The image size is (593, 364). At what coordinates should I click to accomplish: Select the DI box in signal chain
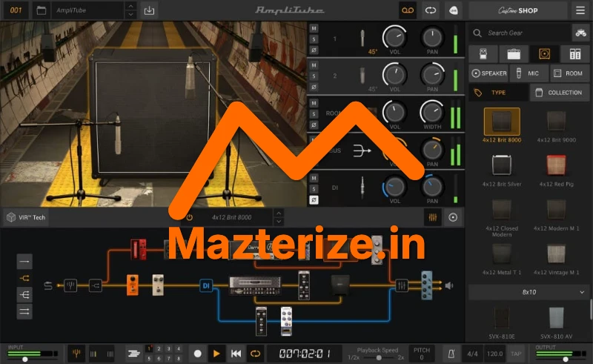(206, 285)
